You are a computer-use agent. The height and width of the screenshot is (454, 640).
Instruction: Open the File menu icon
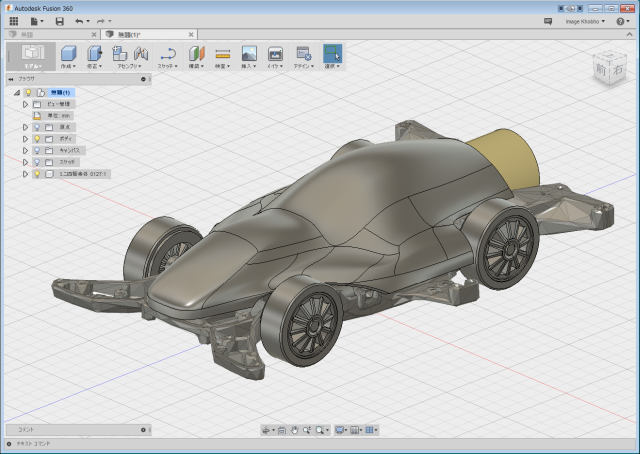[36, 21]
